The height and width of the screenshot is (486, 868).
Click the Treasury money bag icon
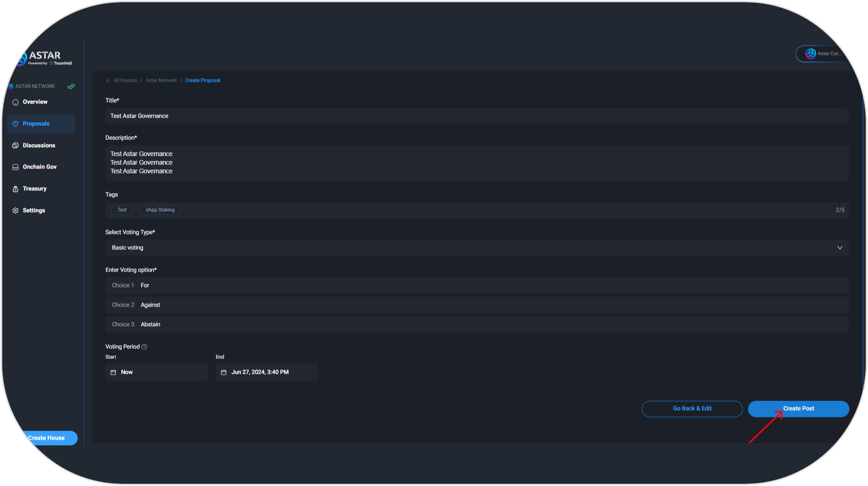click(15, 189)
